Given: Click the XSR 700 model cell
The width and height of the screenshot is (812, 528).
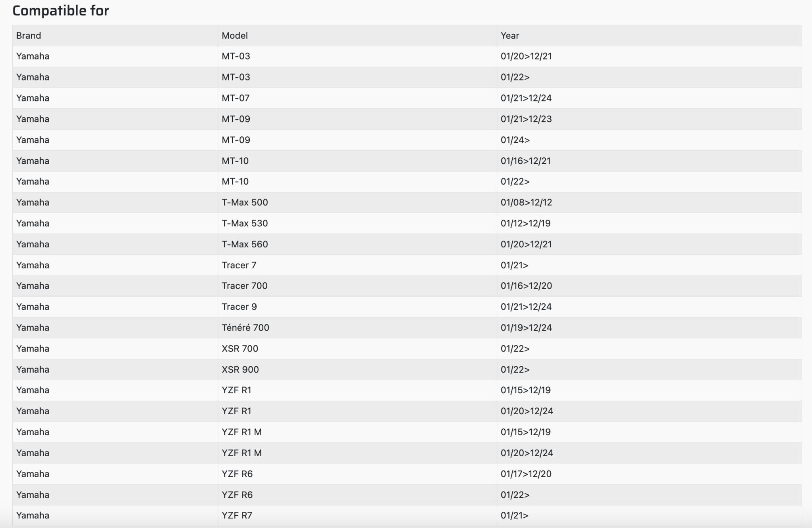Looking at the screenshot, I should [x=240, y=348].
